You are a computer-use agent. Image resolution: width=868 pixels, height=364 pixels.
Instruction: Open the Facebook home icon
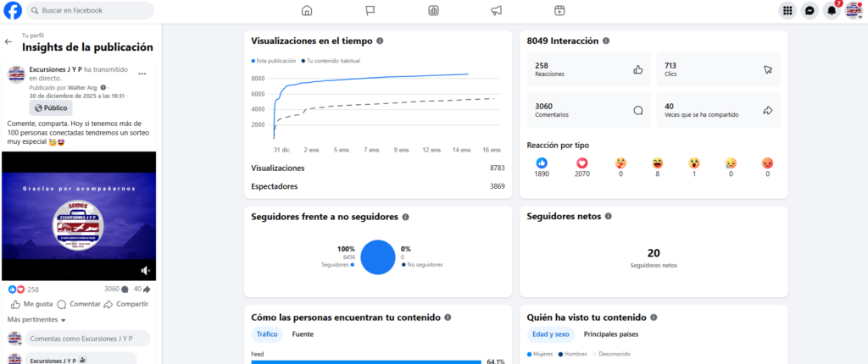tap(307, 11)
